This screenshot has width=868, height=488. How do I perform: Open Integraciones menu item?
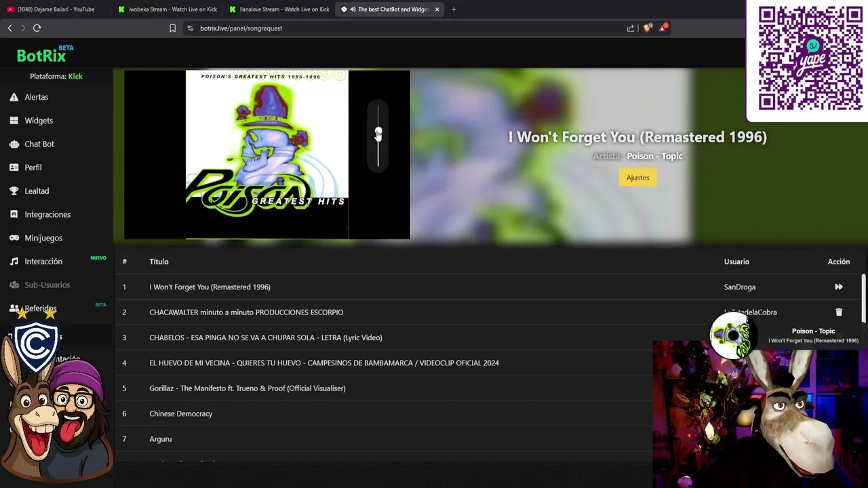47,214
